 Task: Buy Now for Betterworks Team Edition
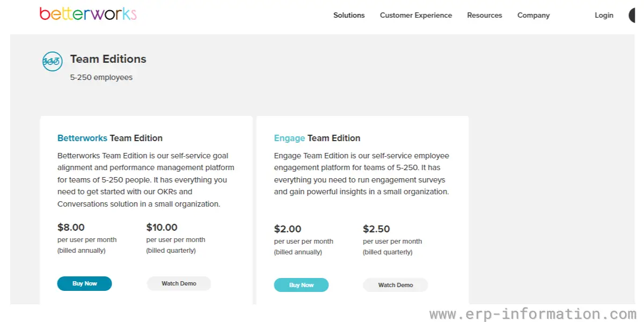tap(85, 283)
